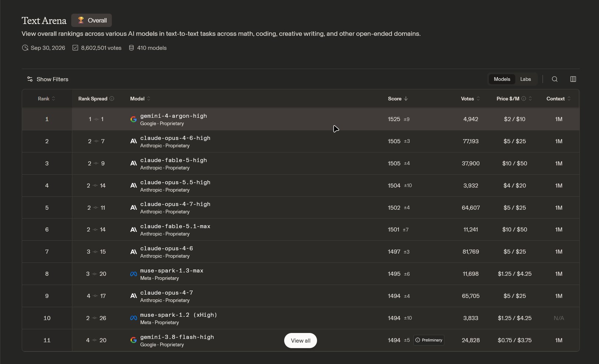The image size is (599, 364).
Task: Click clock icon next to Sep 30, 2026
Action: [x=25, y=48]
